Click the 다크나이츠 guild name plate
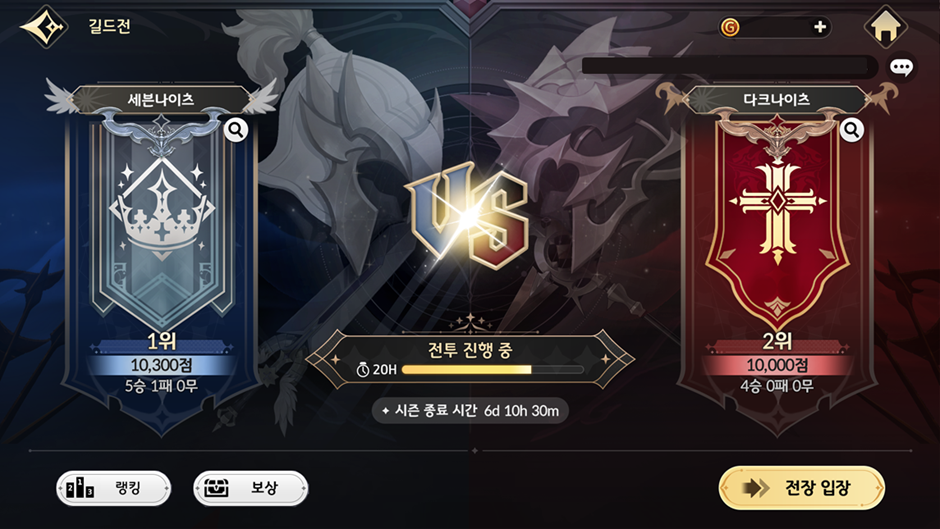The height and width of the screenshot is (529, 940). [x=777, y=100]
